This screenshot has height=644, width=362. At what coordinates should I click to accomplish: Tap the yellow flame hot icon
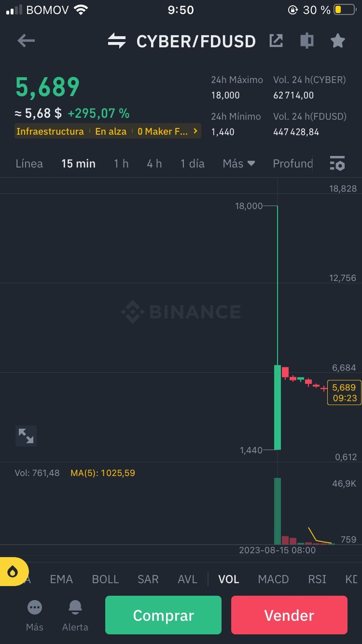(13, 572)
